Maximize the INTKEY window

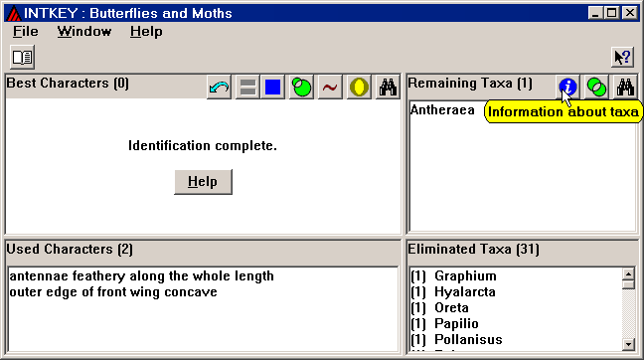coord(611,13)
